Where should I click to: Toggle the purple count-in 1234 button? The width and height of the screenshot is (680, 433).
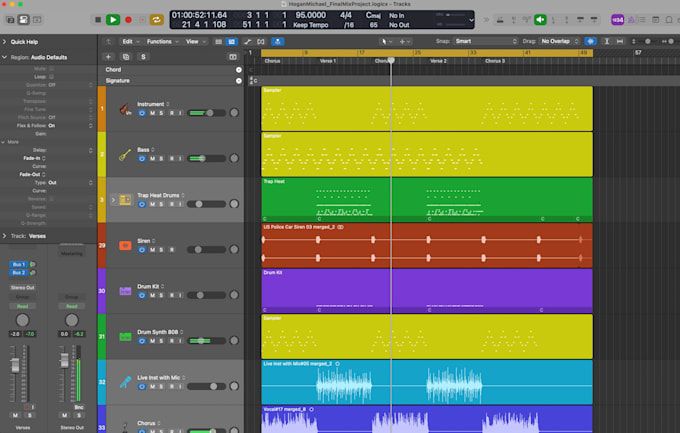[618, 20]
